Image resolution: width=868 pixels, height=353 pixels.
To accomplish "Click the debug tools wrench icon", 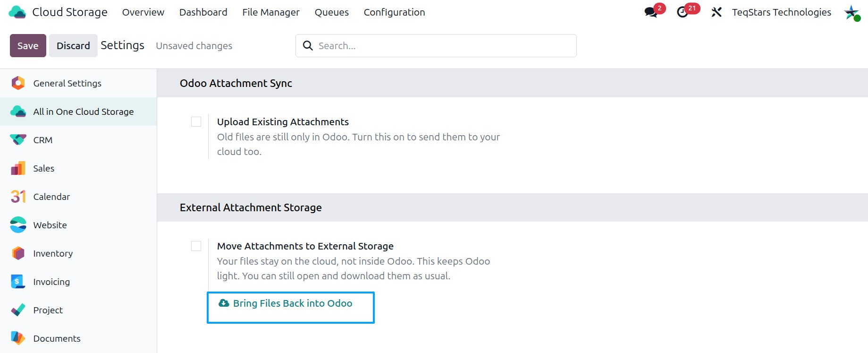I will click(716, 12).
